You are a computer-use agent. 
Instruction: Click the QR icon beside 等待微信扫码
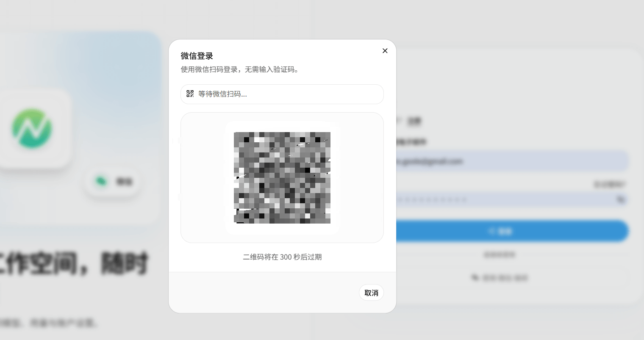tap(190, 94)
